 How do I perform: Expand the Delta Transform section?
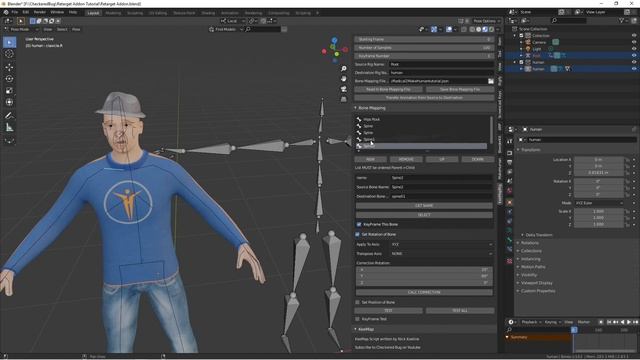[538, 235]
